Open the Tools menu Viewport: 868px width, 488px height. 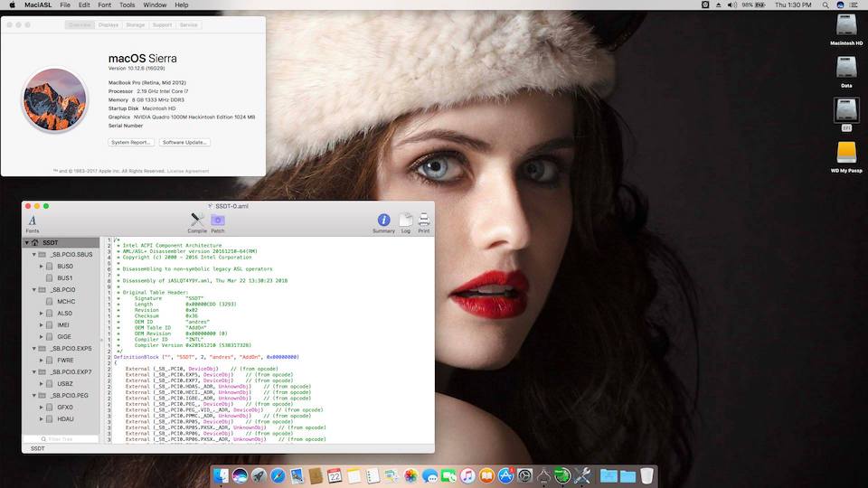click(127, 5)
